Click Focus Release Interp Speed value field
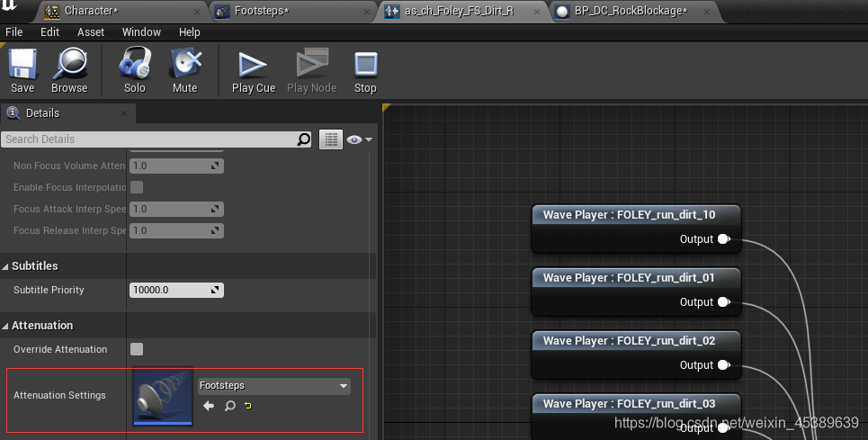Image resolution: width=868 pixels, height=440 pixels. point(176,230)
